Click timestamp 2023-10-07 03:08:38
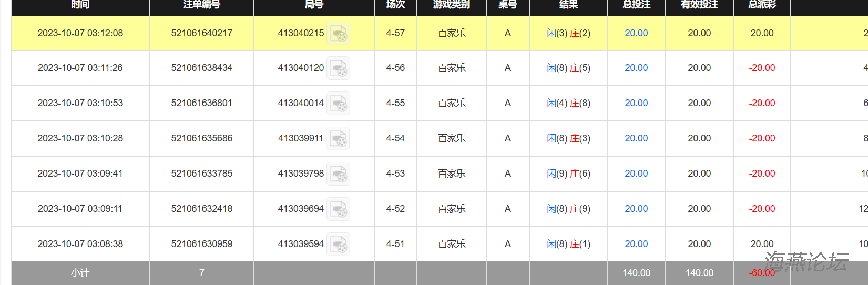Viewport: 868px width, 285px height. tap(80, 244)
